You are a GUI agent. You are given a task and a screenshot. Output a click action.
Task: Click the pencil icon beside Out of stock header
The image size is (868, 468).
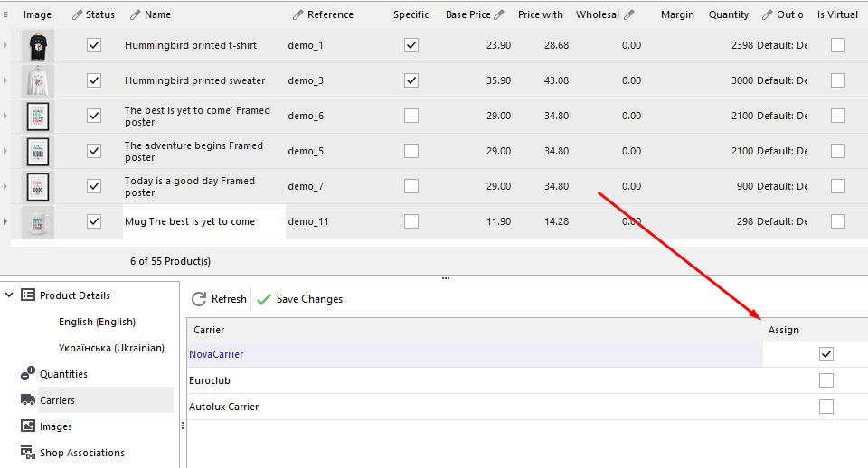[x=768, y=15]
